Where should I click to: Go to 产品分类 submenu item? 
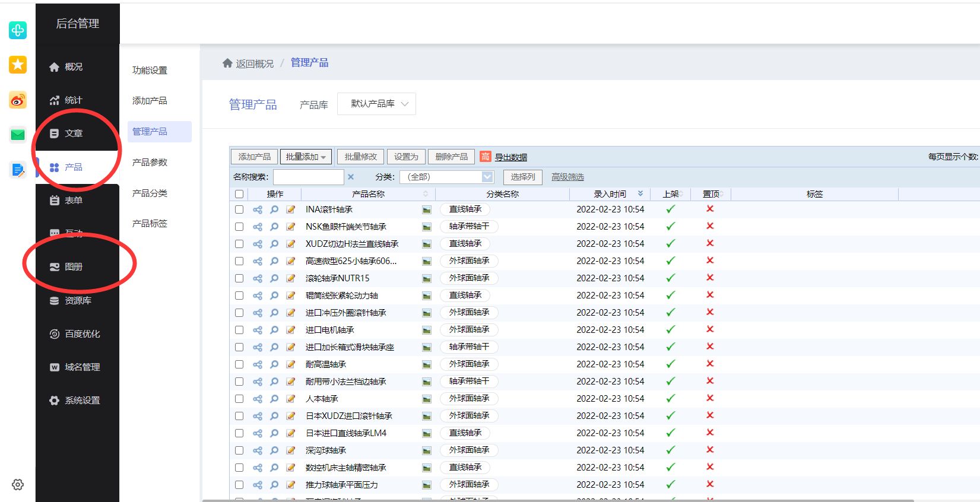pos(150,193)
